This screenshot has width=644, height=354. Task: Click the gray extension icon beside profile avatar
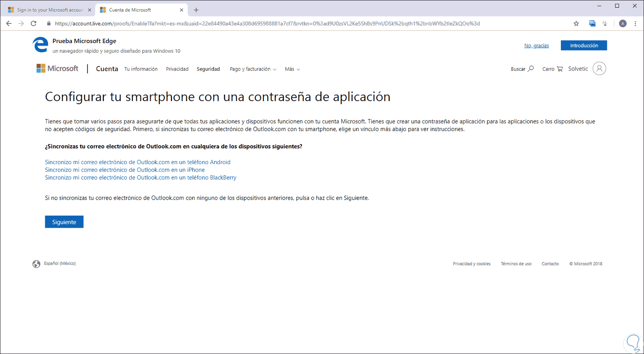605,23
